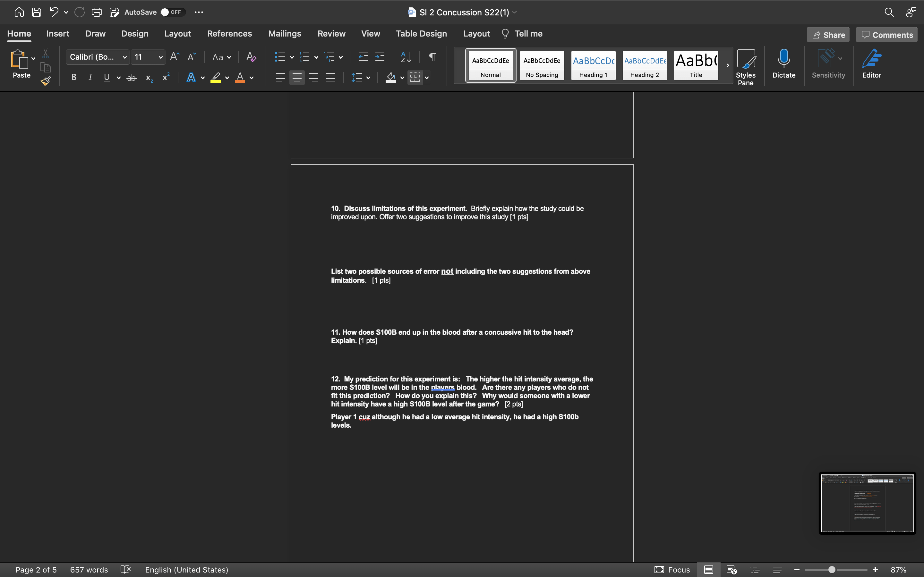The image size is (924, 577).
Task: Click the Sort A-Z icon
Action: click(406, 57)
